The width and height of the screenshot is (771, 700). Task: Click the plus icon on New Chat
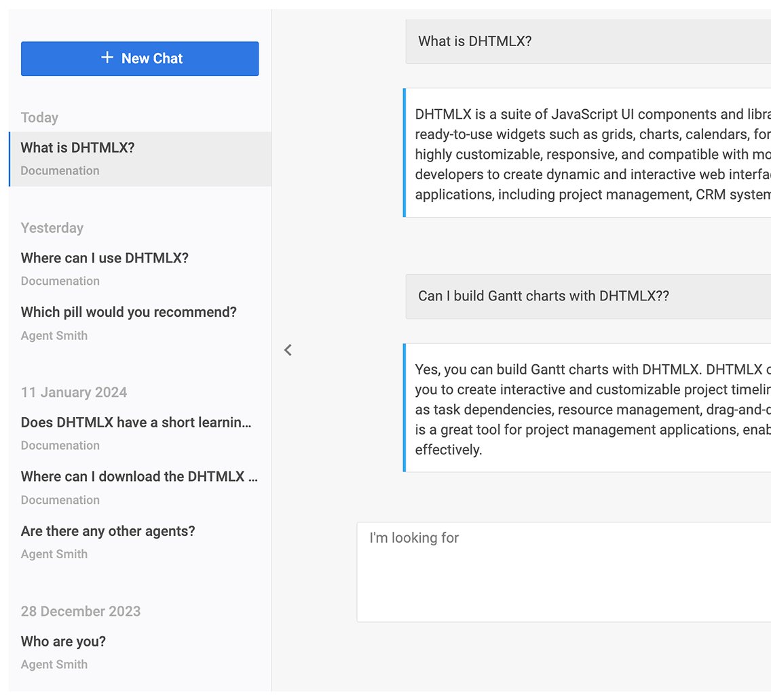(107, 58)
